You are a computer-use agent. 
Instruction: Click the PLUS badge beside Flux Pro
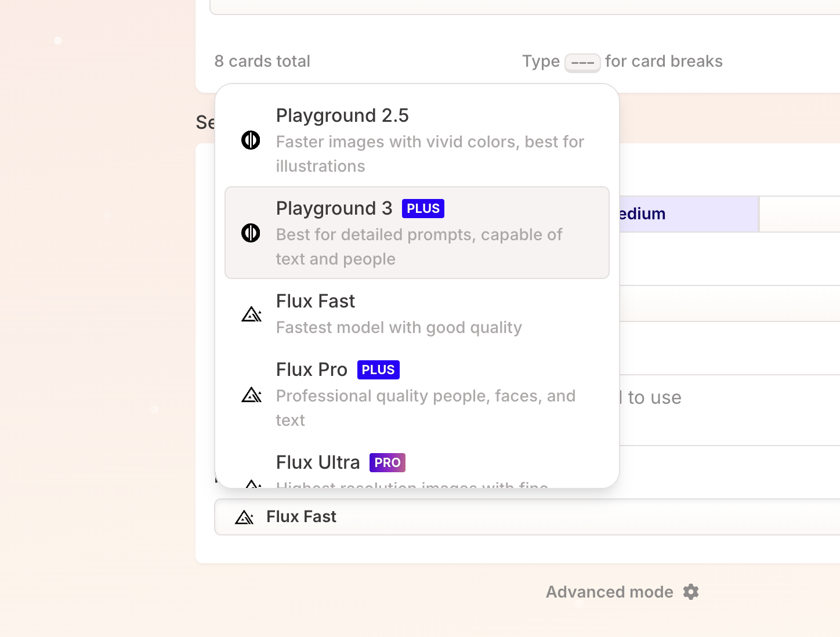pyautogui.click(x=378, y=370)
